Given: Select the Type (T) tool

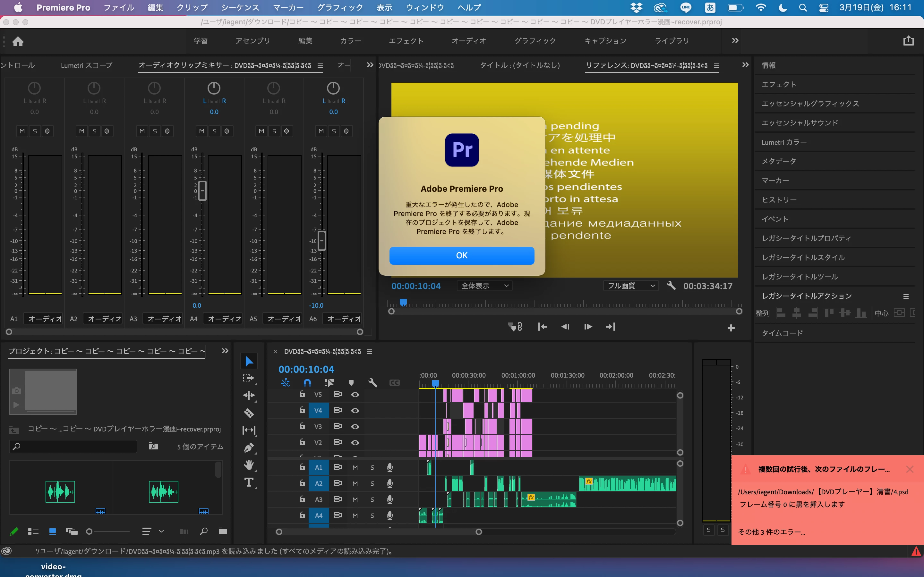Looking at the screenshot, I should (x=249, y=482).
